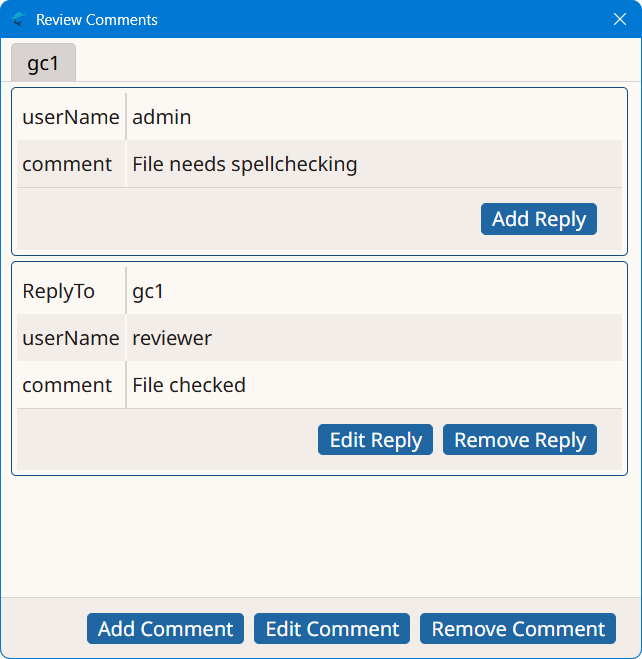Click the 'comment' label beside File needs spellchecking
Image resolution: width=642 pixels, height=659 pixels.
pyautogui.click(x=67, y=164)
